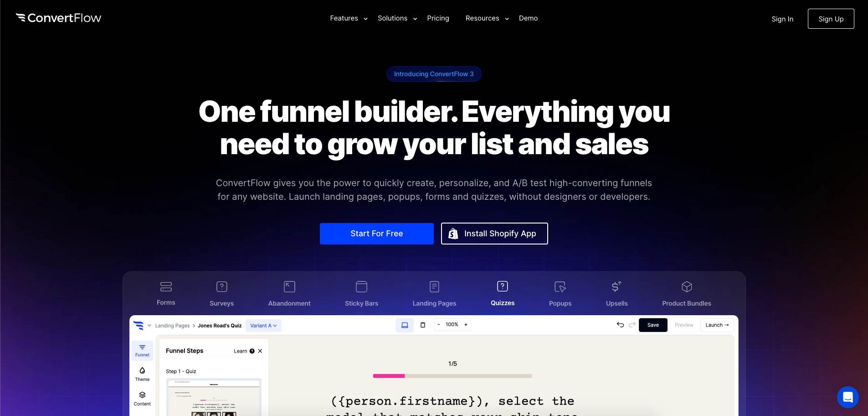Click the Launch button

click(717, 325)
